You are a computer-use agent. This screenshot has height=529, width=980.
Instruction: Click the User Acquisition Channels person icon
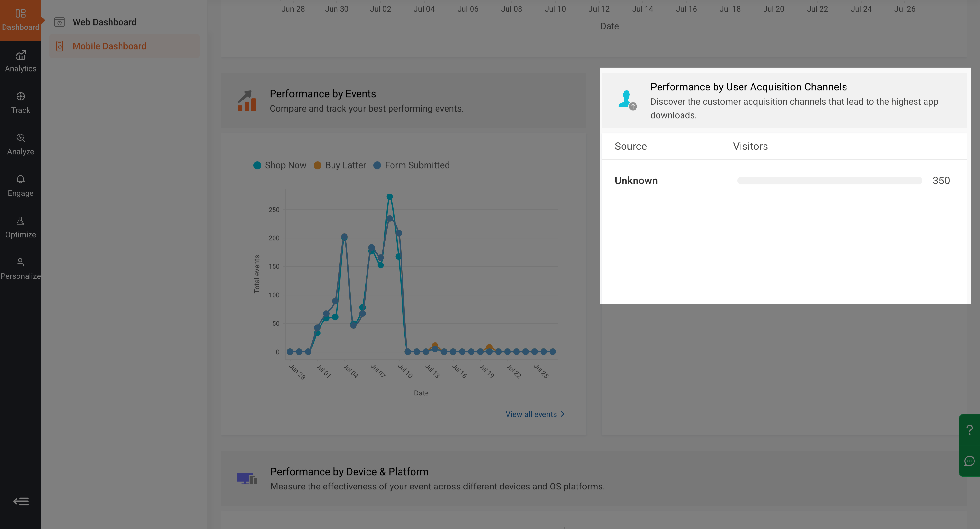(x=627, y=100)
